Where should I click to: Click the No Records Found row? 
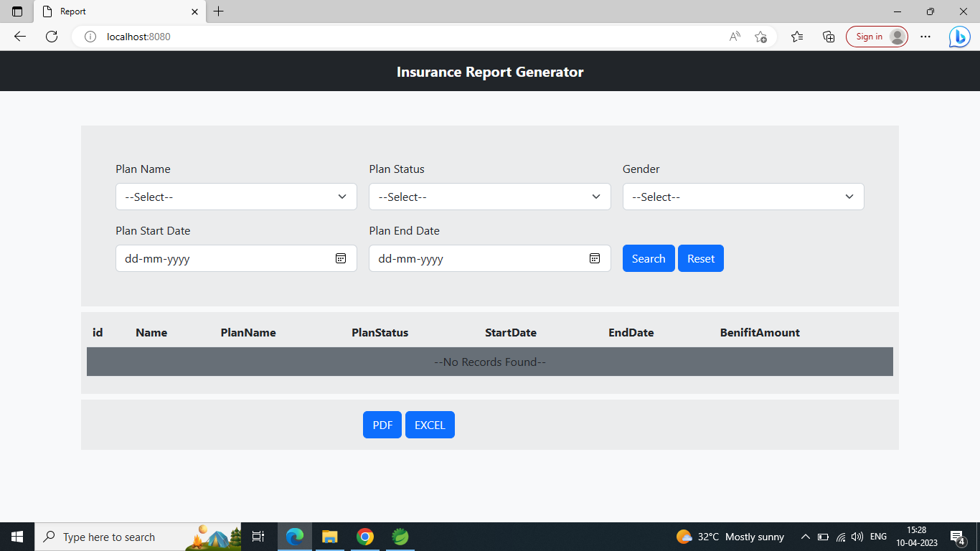pyautogui.click(x=490, y=362)
